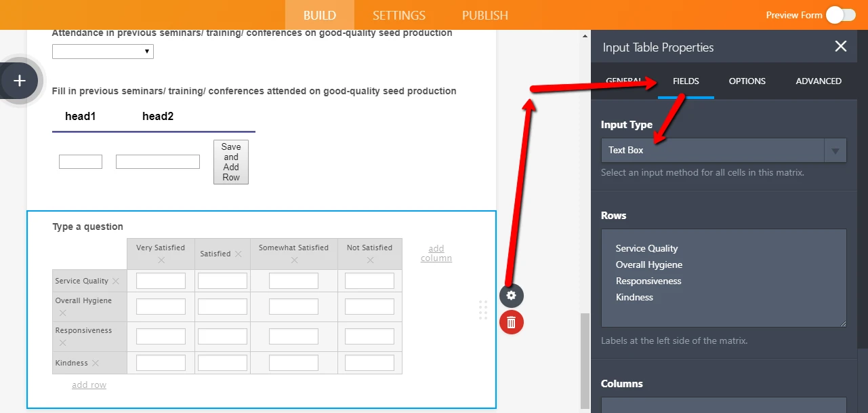Click the add row link

[x=89, y=385]
